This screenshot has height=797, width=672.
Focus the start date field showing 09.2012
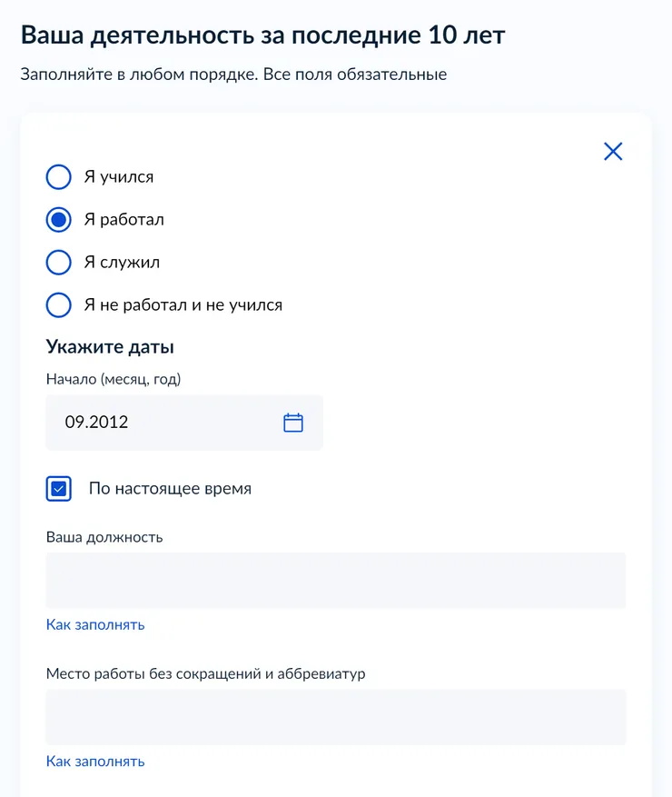point(184,423)
